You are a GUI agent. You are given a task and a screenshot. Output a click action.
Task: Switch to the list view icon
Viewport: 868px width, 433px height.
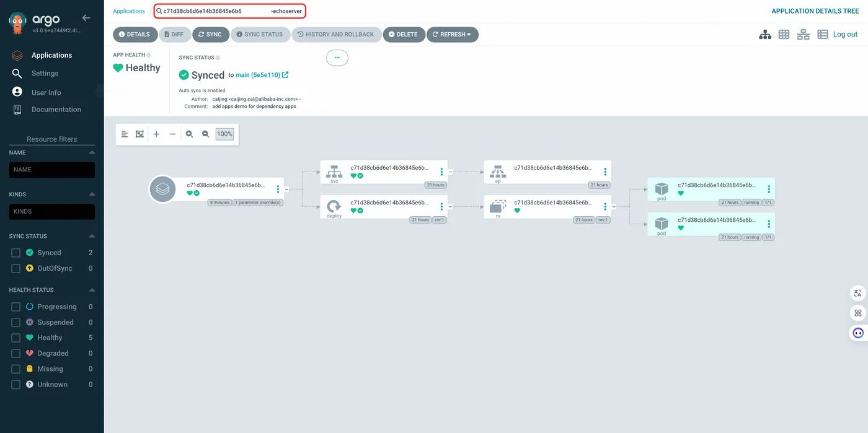click(823, 35)
